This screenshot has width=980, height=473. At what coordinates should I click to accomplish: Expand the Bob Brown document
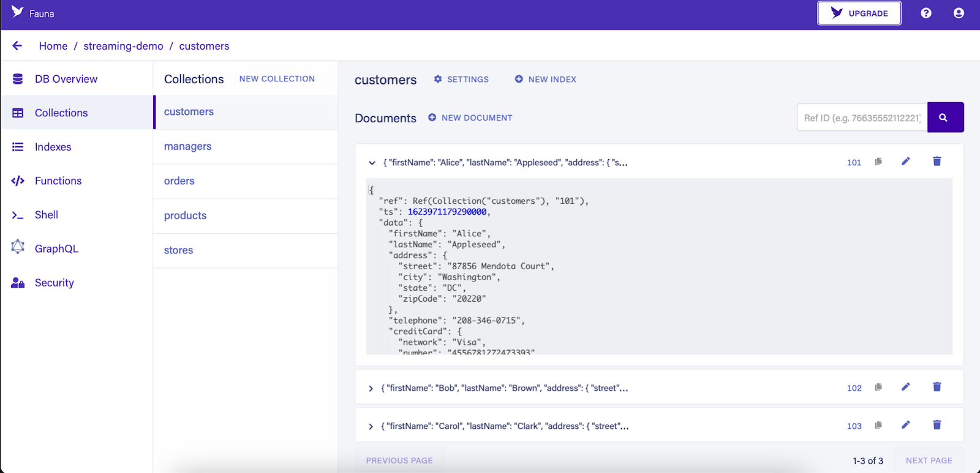(x=371, y=389)
